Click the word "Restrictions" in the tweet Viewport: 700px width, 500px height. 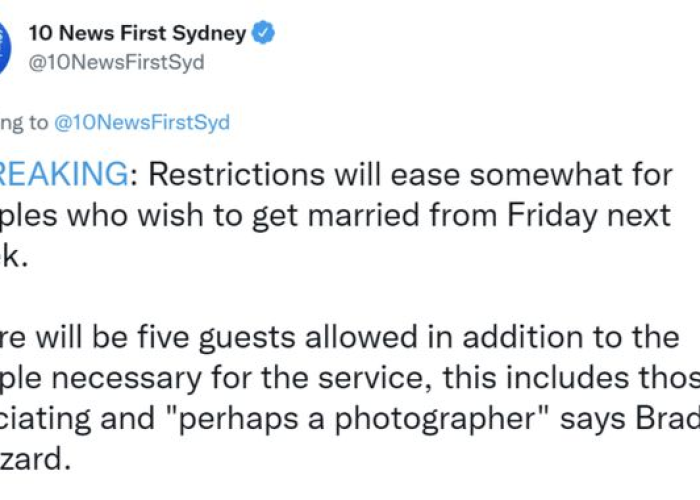point(236,174)
